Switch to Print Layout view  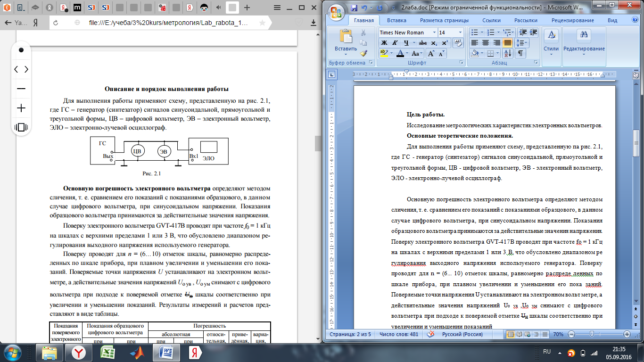510,334
